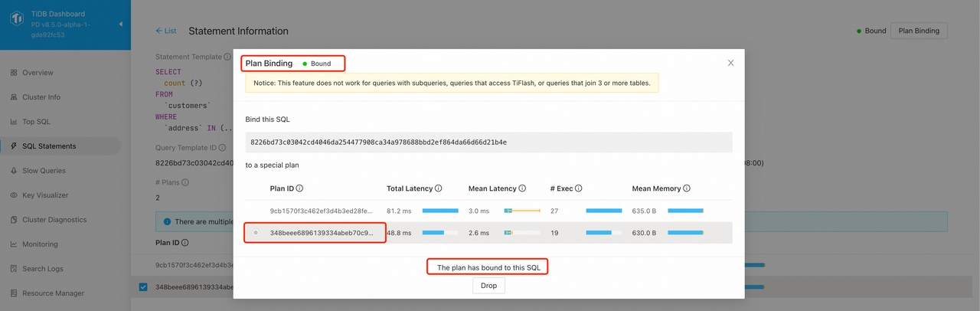The image size is (980, 311).
Task: Click the 27 executions value
Action: tap(555, 211)
